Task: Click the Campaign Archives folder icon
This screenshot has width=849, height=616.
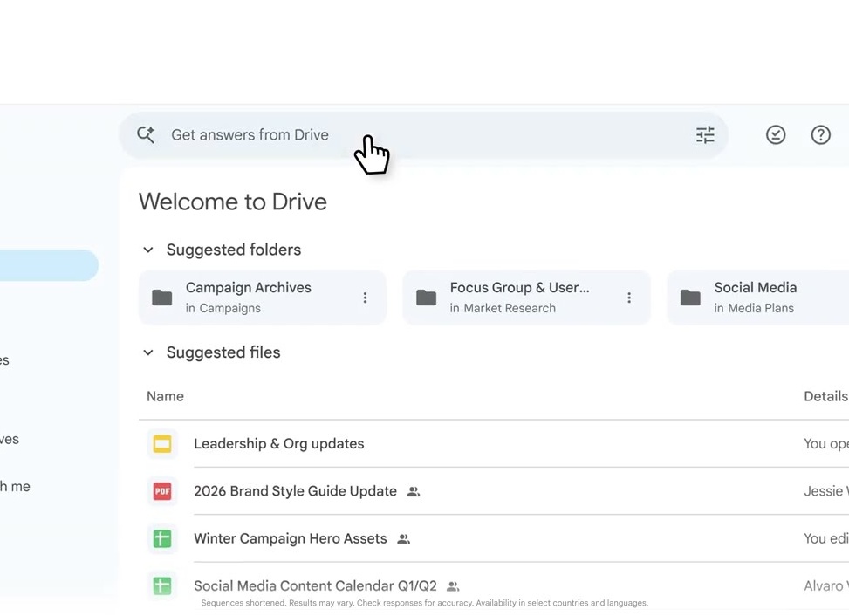Action: coord(162,298)
